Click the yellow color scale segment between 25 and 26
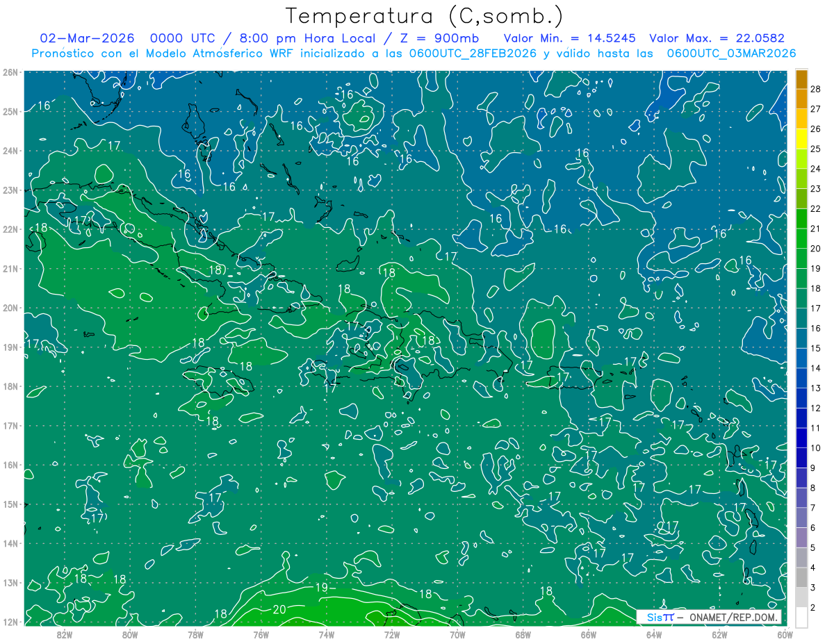This screenshot has height=644, width=834. 801,138
